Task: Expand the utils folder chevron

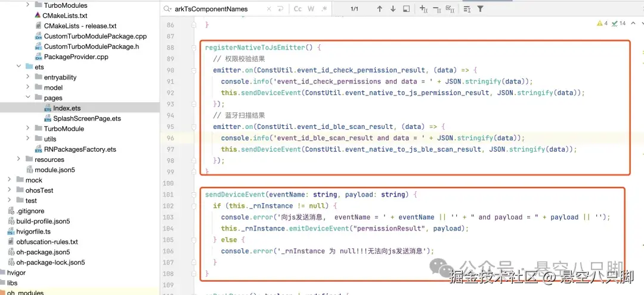Action: click(x=27, y=139)
